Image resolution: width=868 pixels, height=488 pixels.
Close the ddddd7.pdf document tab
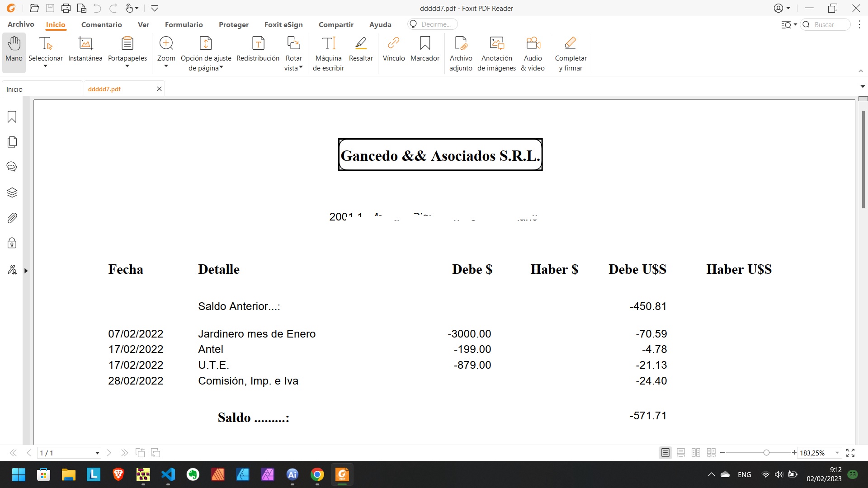tap(159, 89)
